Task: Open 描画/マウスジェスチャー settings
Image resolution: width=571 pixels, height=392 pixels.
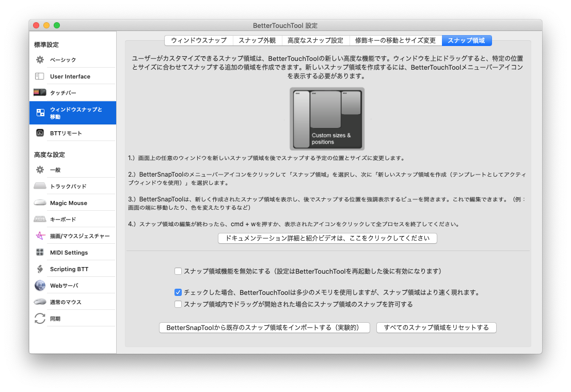Action: click(x=73, y=236)
